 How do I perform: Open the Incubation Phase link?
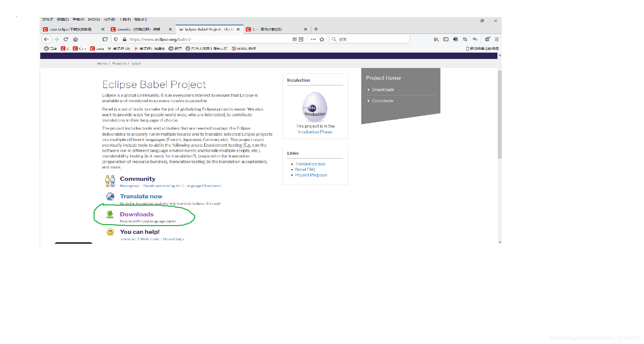coord(315,132)
